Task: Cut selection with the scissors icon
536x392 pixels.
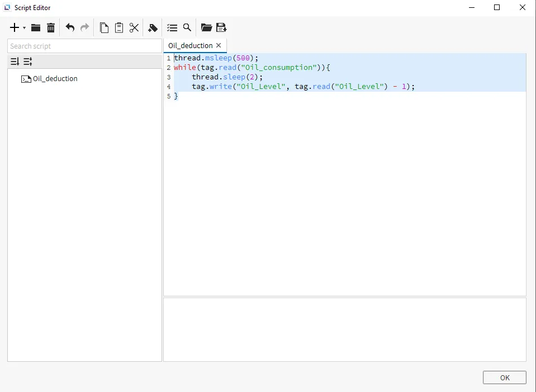Action: pyautogui.click(x=134, y=27)
